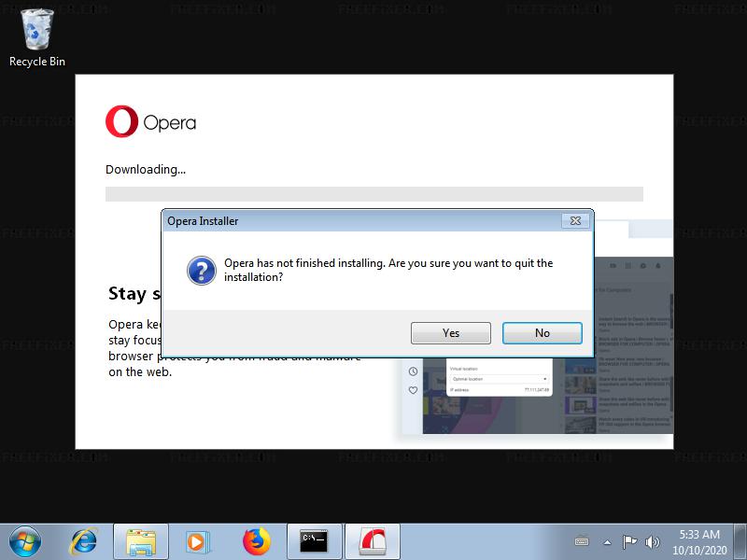Click No to continue installing Opera

(542, 333)
